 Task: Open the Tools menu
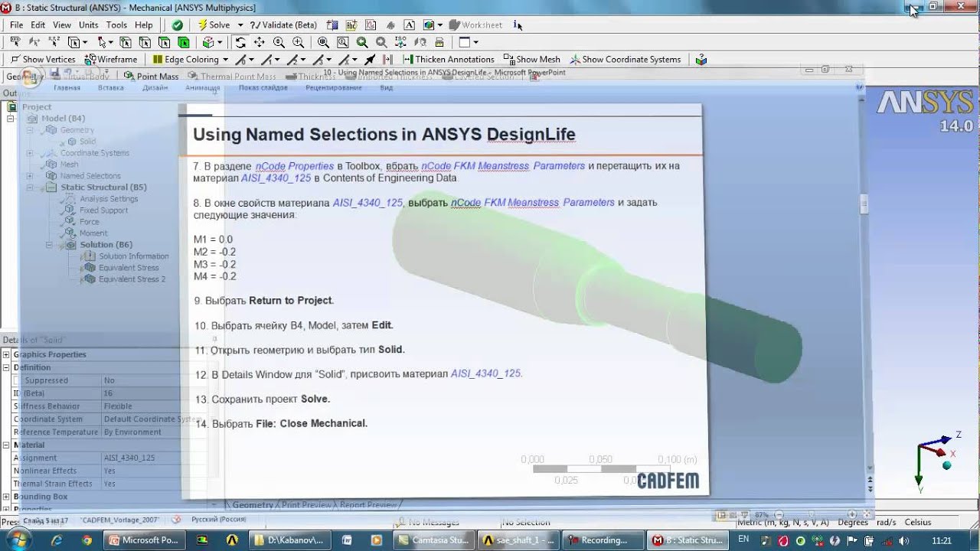116,24
